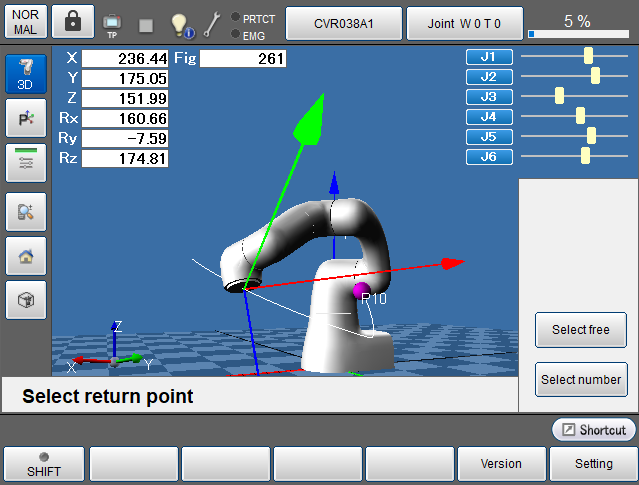Image resolution: width=639 pixels, height=485 pixels.
Task: Click the zoom search view icon
Action: click(x=25, y=212)
